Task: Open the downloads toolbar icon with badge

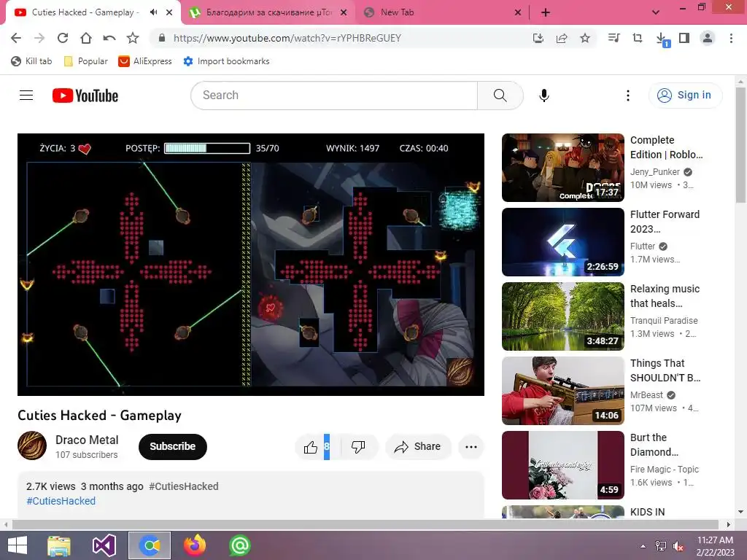Action: click(x=662, y=39)
